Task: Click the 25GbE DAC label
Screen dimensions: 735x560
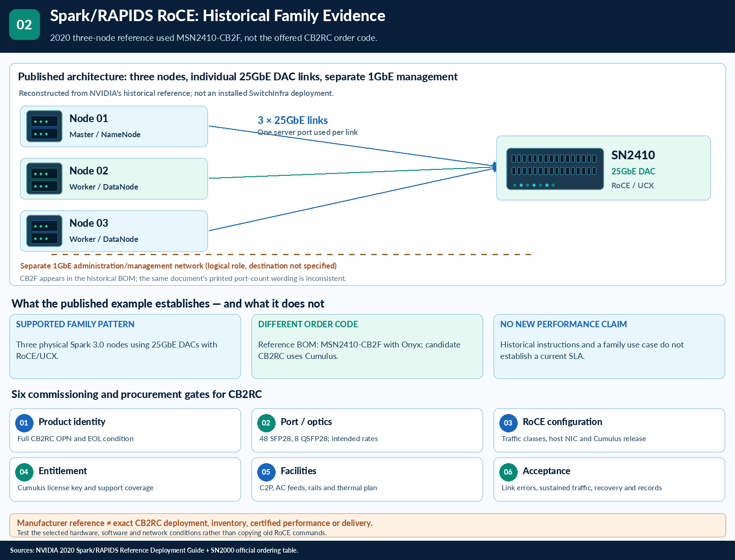Action: tap(633, 171)
